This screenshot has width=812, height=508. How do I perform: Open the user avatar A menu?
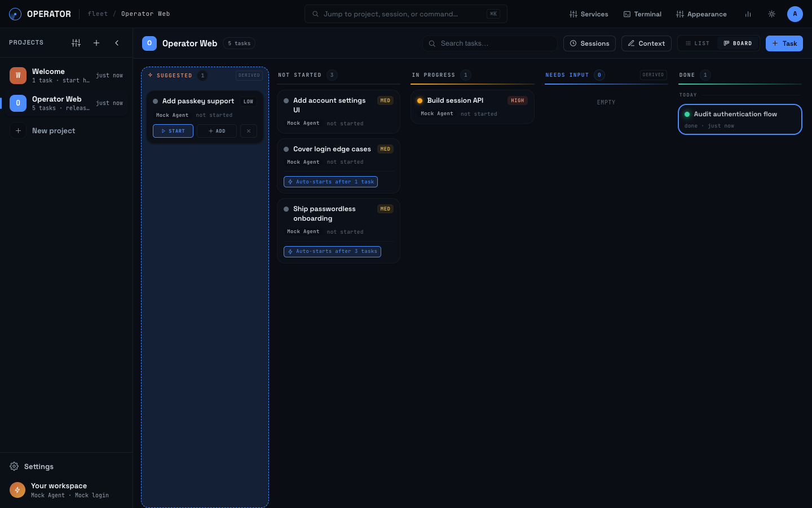pos(795,14)
